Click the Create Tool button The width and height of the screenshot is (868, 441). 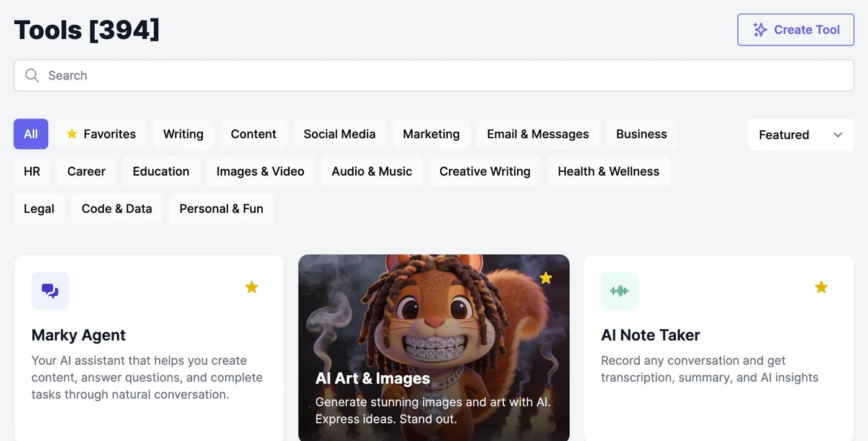pos(795,30)
